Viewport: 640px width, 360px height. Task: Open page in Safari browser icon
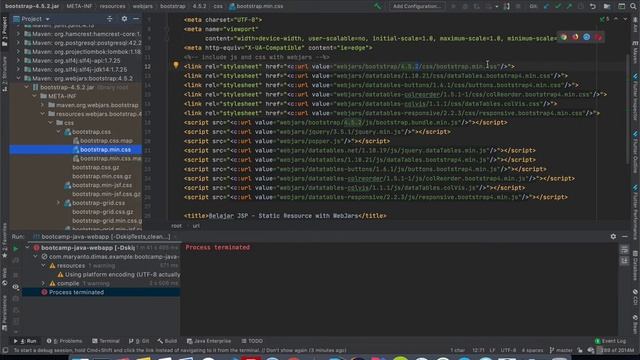(x=587, y=37)
